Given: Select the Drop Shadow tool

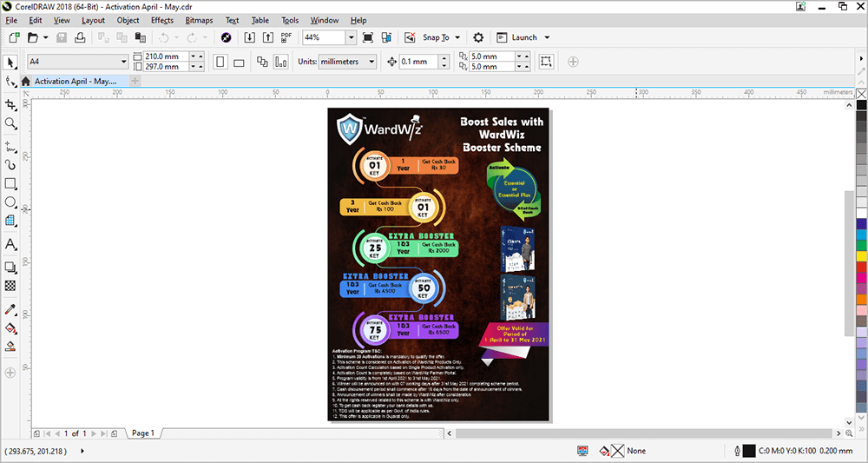Looking at the screenshot, I should click(x=10, y=267).
